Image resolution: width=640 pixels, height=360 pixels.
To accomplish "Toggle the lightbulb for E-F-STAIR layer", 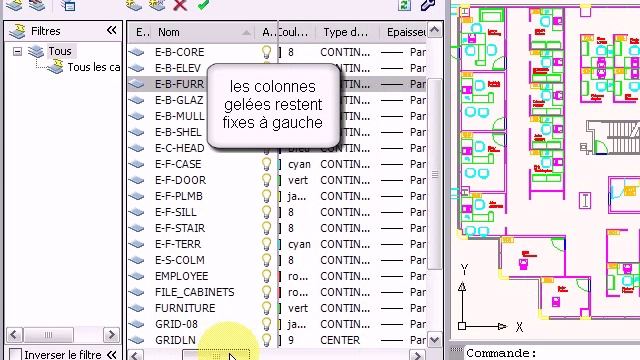I will click(x=266, y=228).
